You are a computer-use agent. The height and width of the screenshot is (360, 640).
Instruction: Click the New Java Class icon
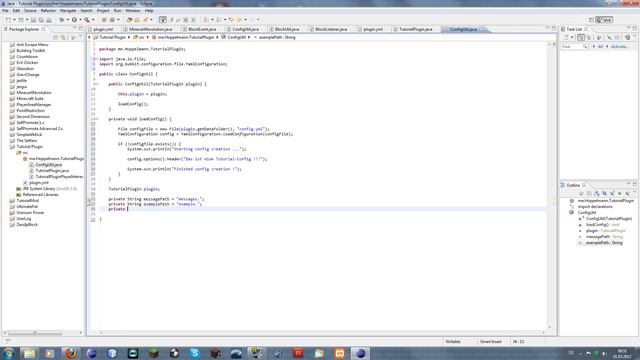(112, 20)
